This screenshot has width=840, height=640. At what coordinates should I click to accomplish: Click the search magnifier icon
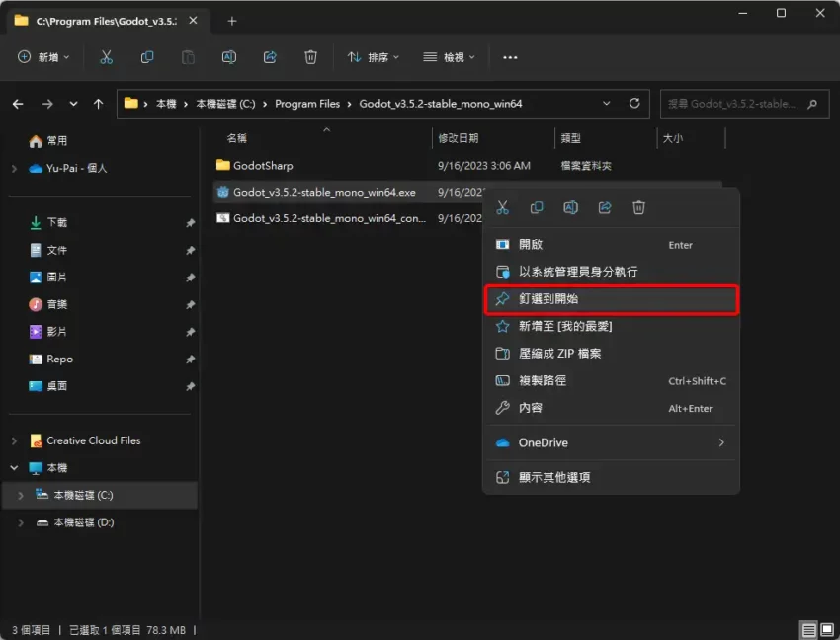812,104
